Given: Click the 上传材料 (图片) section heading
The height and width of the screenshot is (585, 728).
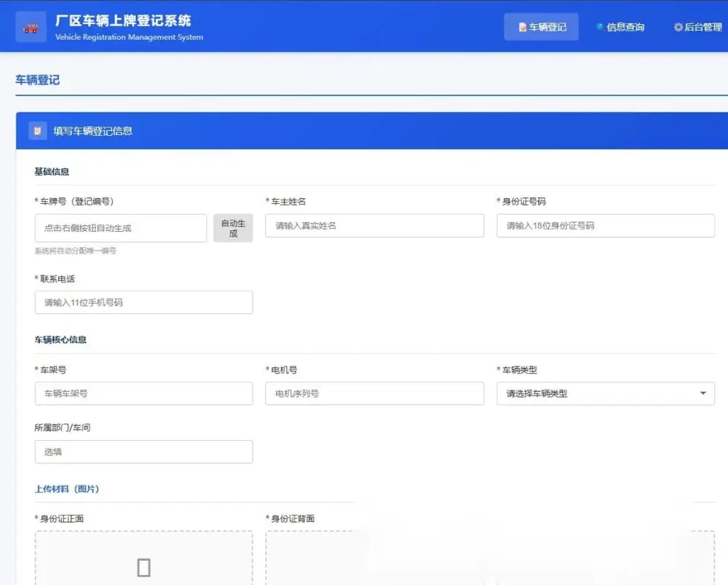Looking at the screenshot, I should pyautogui.click(x=67, y=489).
